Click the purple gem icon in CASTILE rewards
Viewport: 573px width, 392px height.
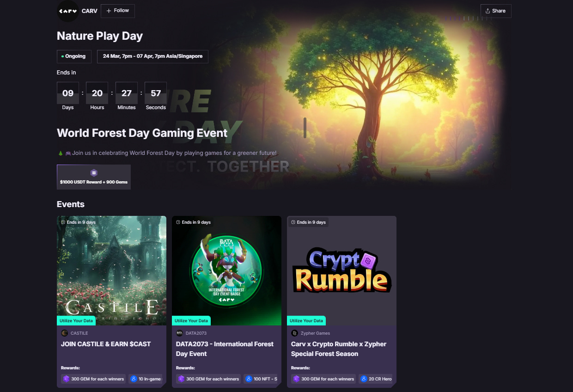click(x=66, y=379)
